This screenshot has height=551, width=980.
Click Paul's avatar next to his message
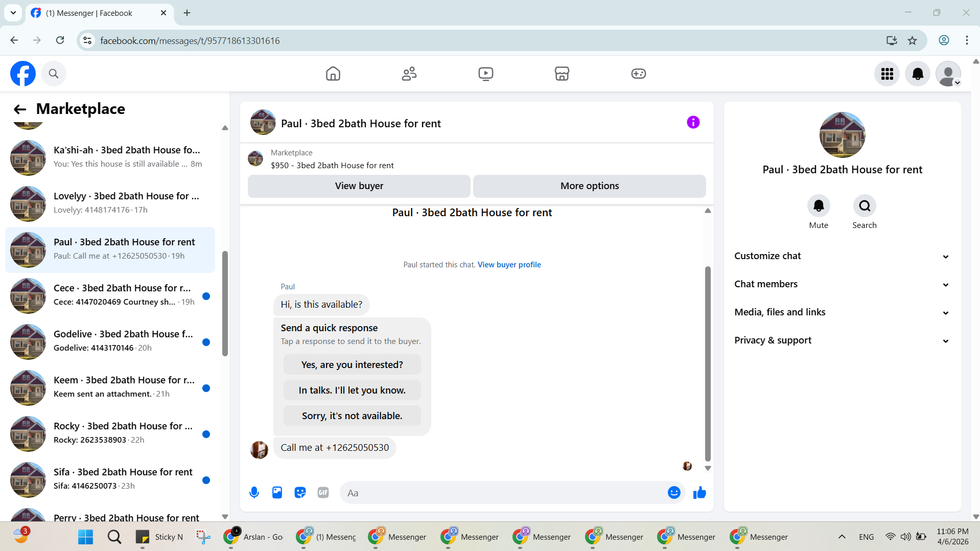(259, 450)
